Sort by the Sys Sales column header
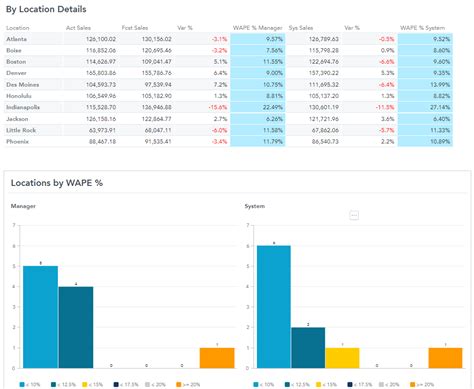 301,28
